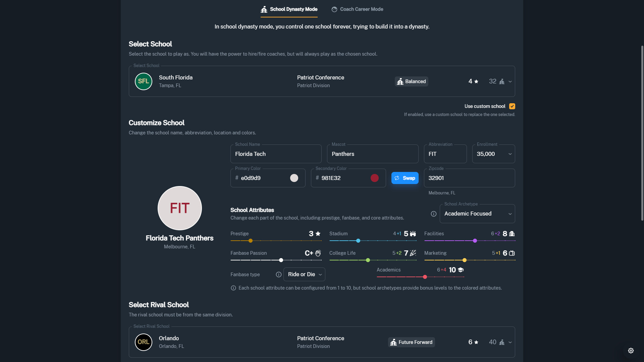
Task: Click the Zipcode input field
Action: click(x=469, y=178)
